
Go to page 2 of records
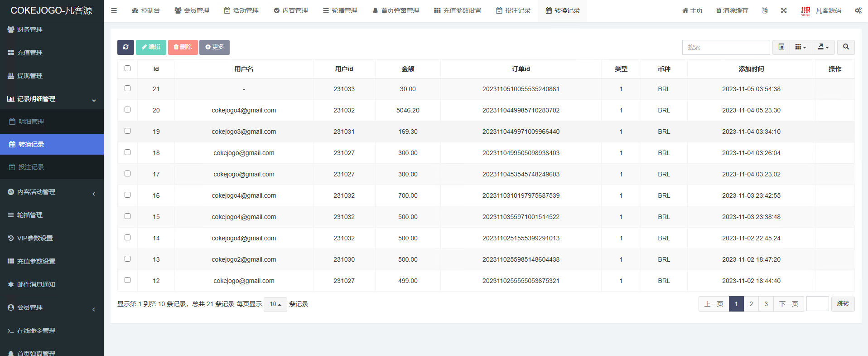[751, 304]
